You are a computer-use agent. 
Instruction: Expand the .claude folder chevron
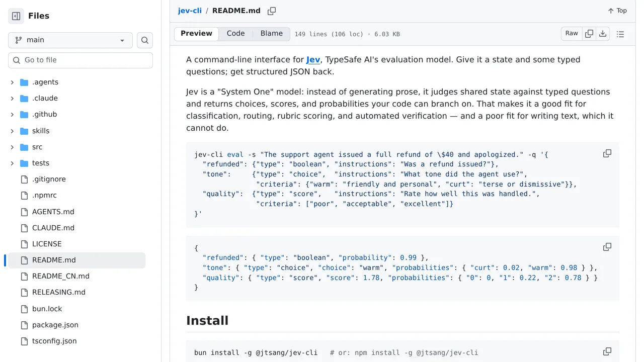(12, 99)
